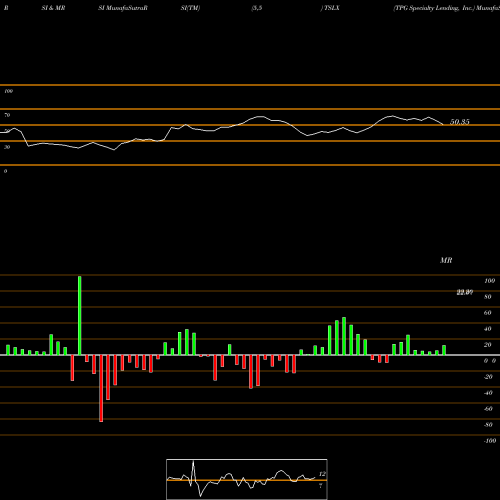500x500 pixels.
Task: Click the 60 label on the MR axis
Action: (488, 313)
